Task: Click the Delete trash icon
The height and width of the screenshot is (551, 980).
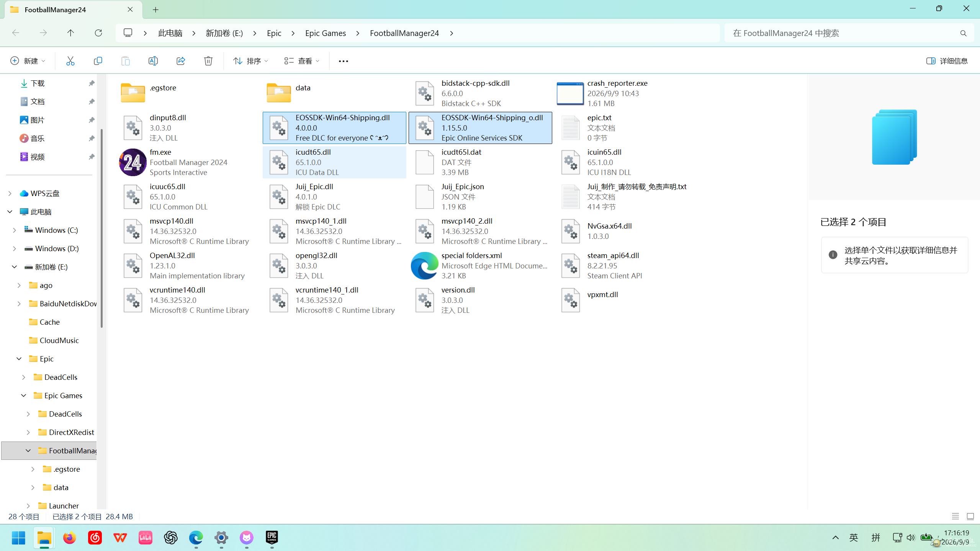Action: pyautogui.click(x=208, y=61)
